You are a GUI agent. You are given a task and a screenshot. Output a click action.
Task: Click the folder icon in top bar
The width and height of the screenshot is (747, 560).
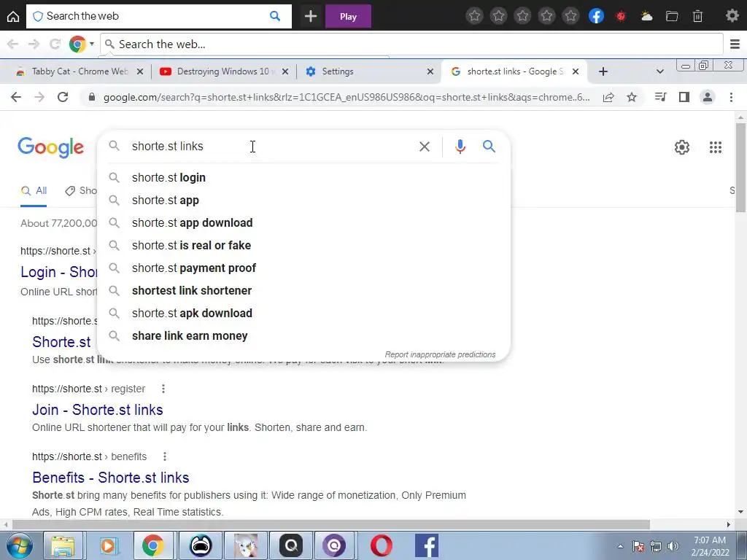point(672,17)
